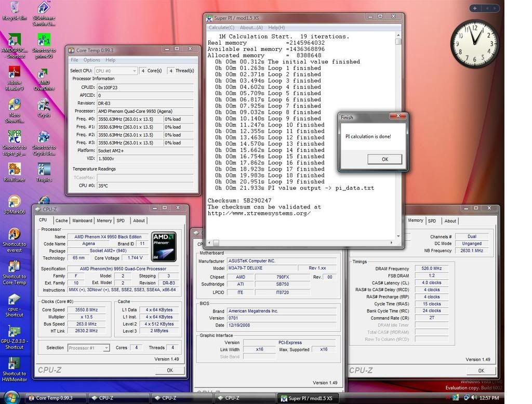Click the checksum text 5B290247
532x404 pixels.
[x=257, y=200]
